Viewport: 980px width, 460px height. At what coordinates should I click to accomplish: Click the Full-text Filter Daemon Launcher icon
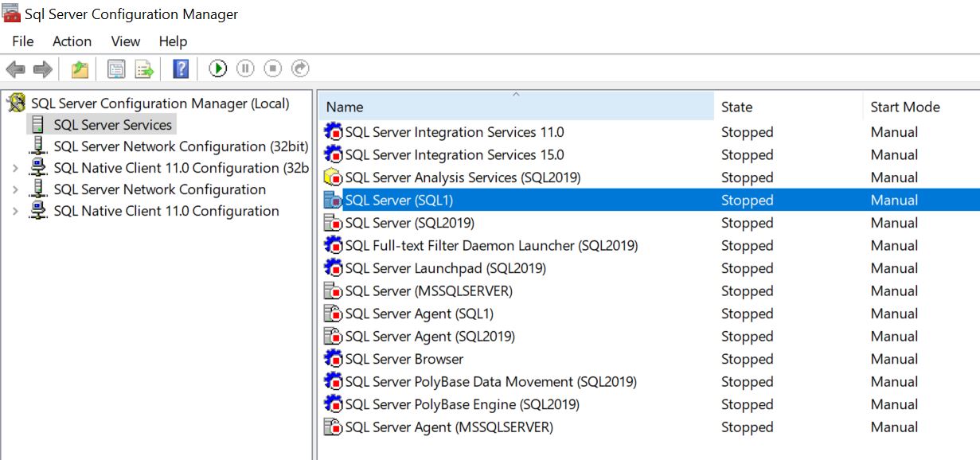333,246
